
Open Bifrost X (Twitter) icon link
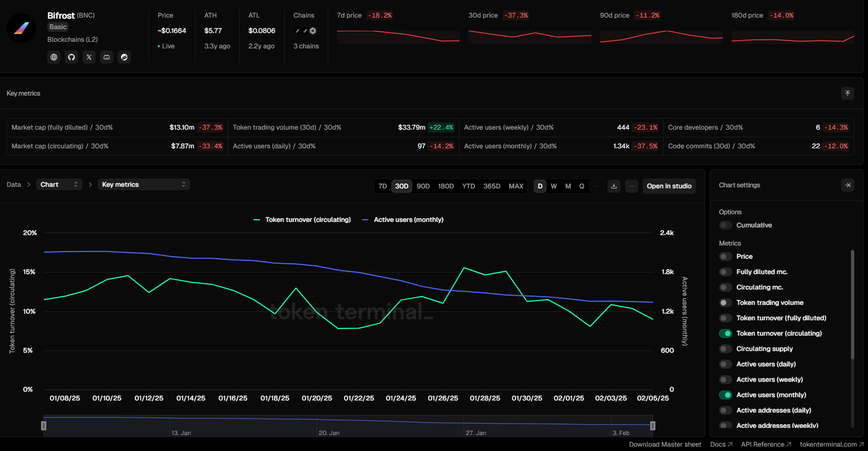[x=89, y=57]
